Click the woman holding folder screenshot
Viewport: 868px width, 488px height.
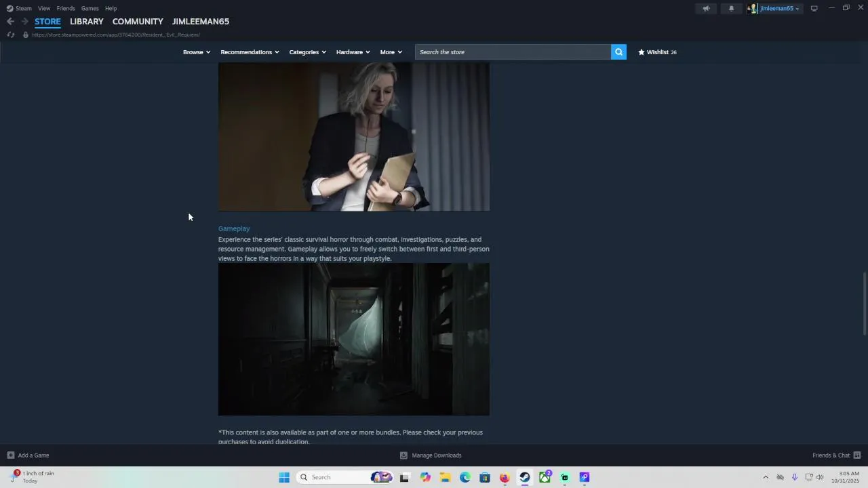point(353,137)
